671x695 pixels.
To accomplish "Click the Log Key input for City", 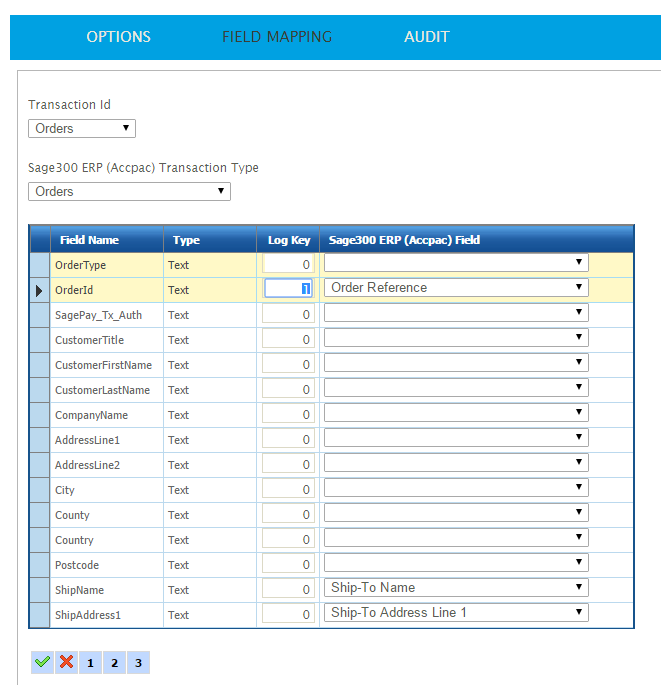I will 288,489.
